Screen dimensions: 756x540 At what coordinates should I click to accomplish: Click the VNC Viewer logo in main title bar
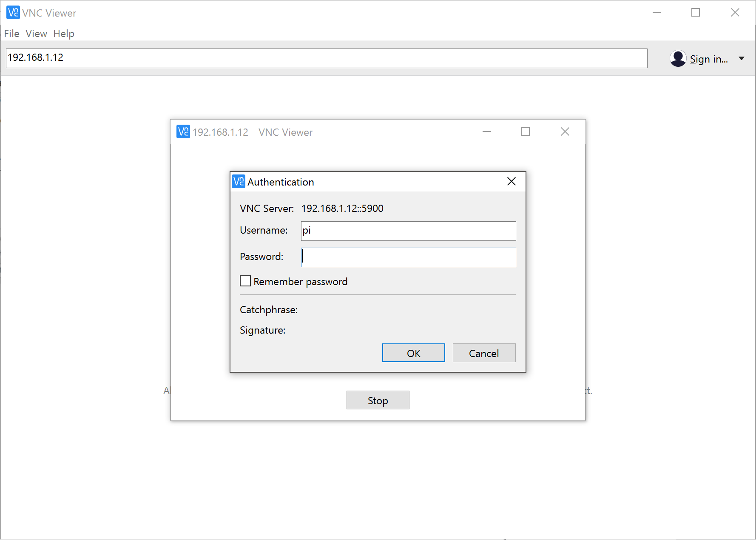(x=13, y=13)
